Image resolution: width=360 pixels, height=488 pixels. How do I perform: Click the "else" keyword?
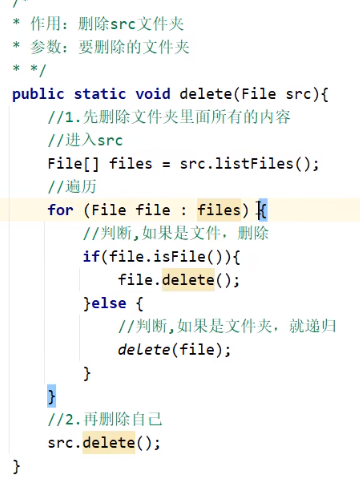(109, 303)
